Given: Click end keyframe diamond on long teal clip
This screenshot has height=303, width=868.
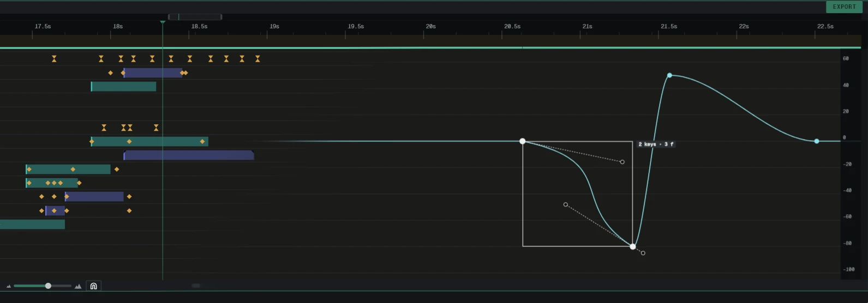Looking at the screenshot, I should pyautogui.click(x=202, y=142).
